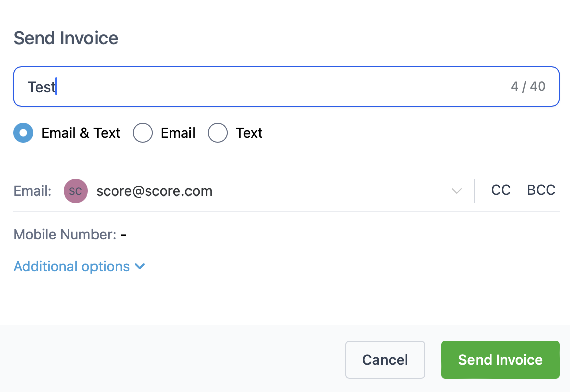Select the Email & Text radio button

pos(23,133)
